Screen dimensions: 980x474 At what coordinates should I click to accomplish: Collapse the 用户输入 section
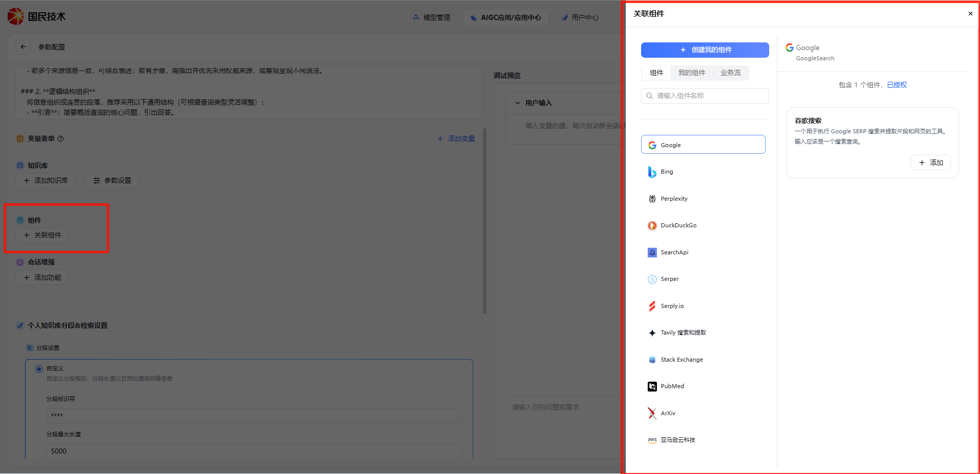click(518, 103)
